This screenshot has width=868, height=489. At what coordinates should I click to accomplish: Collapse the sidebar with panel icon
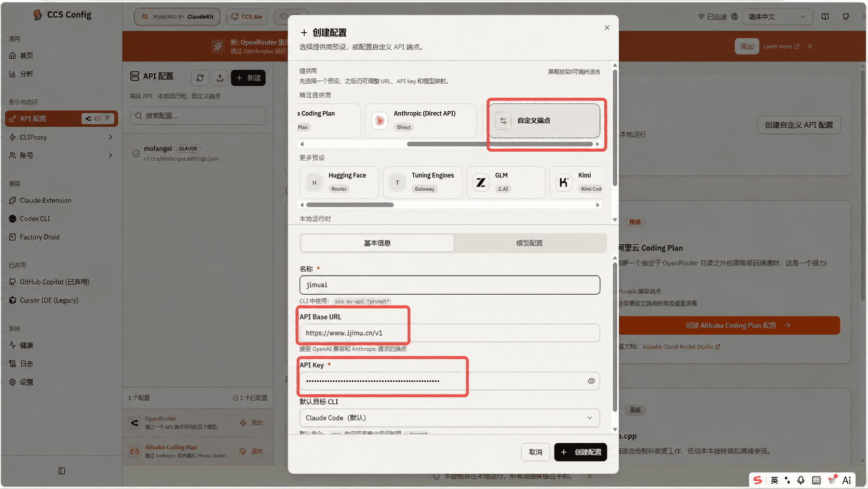point(62,471)
